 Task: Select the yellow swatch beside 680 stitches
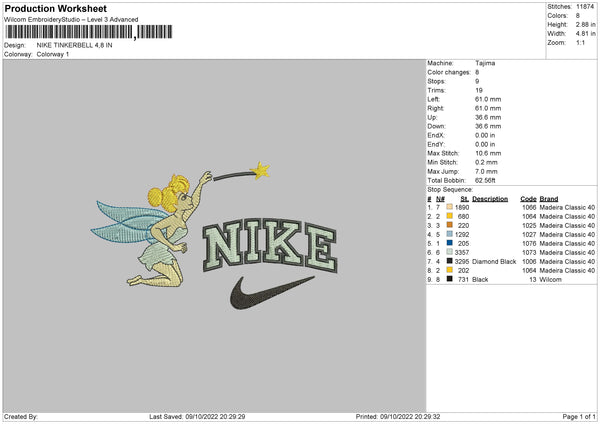tap(450, 216)
